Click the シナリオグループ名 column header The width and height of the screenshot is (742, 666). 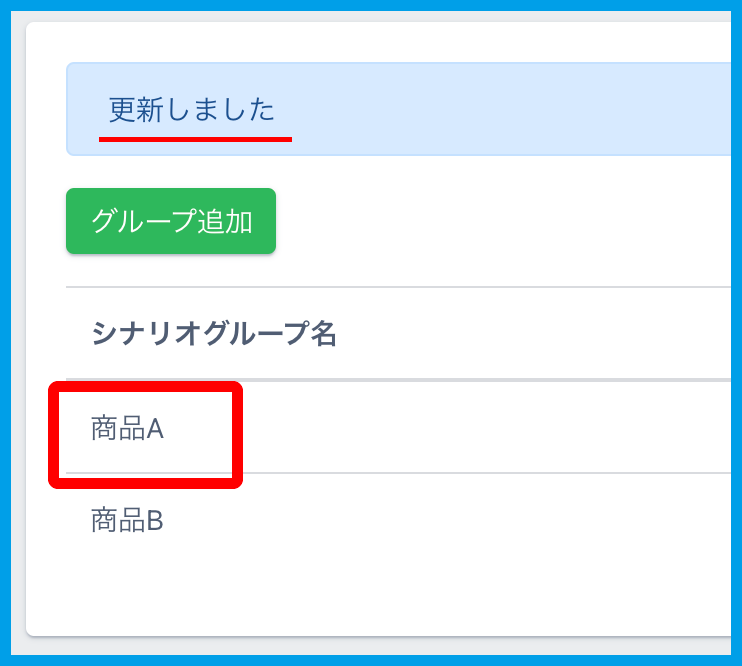(x=214, y=334)
